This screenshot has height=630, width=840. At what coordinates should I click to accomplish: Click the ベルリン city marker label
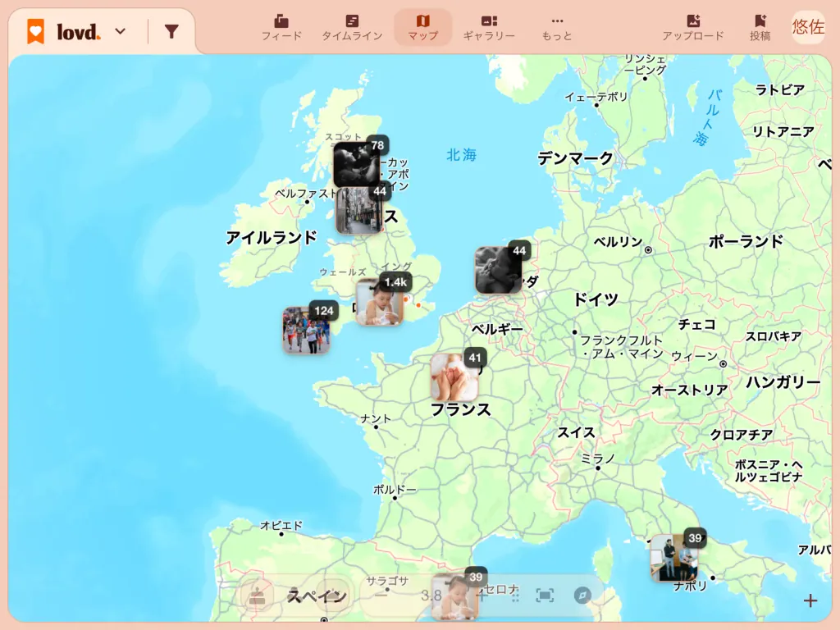tap(618, 242)
